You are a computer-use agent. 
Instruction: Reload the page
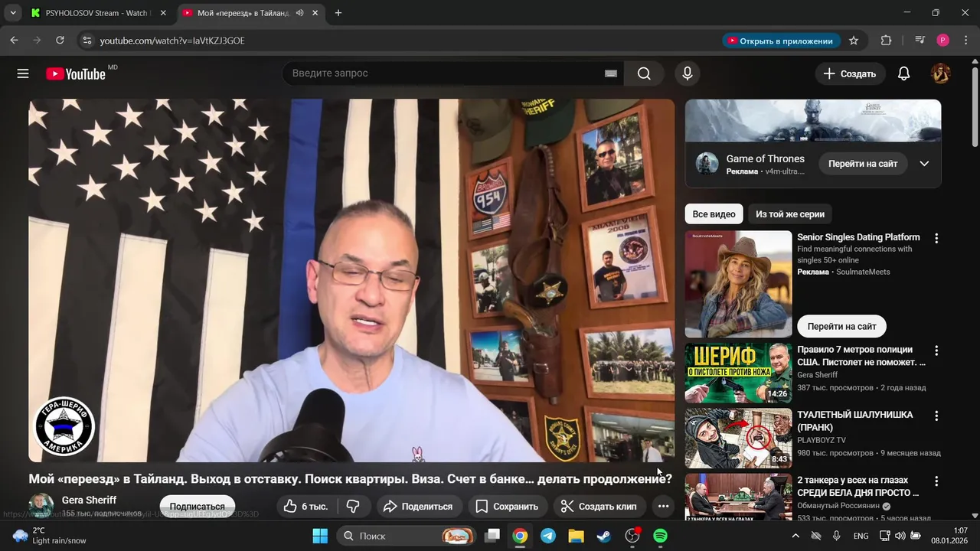point(60,41)
